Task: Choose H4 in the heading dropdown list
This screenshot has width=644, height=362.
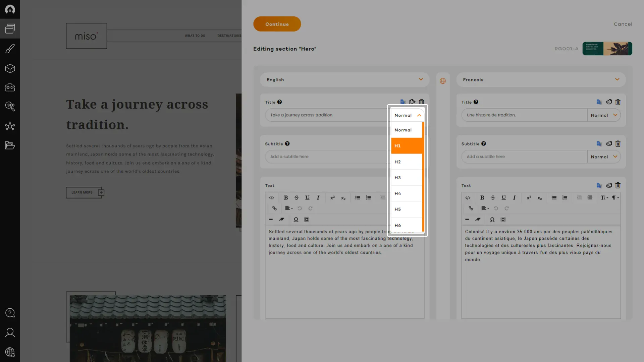Action: point(407,193)
